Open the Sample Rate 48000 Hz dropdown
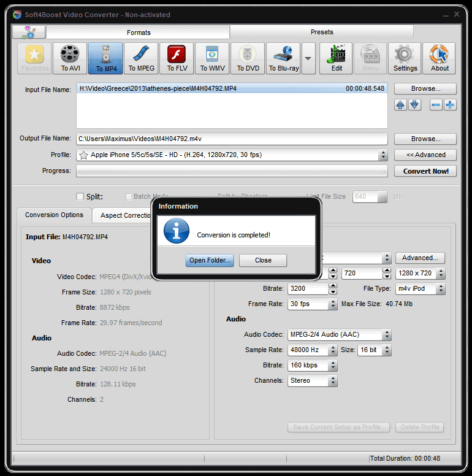The height and width of the screenshot is (476, 472). coord(333,350)
